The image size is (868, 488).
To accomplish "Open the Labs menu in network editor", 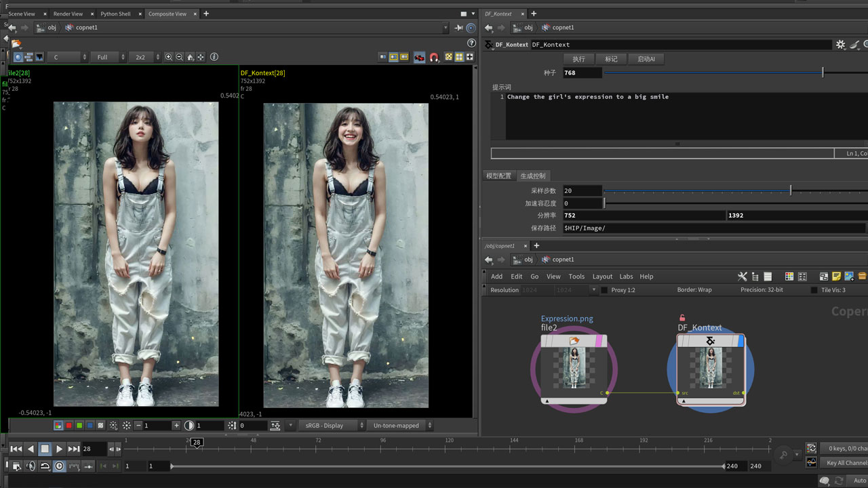I will click(626, 277).
